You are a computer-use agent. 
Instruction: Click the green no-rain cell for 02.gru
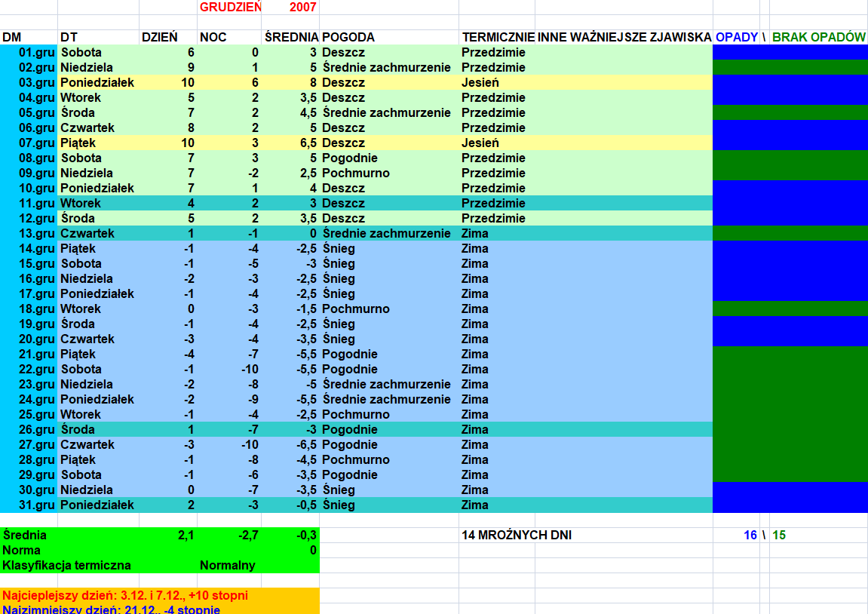coord(790,67)
